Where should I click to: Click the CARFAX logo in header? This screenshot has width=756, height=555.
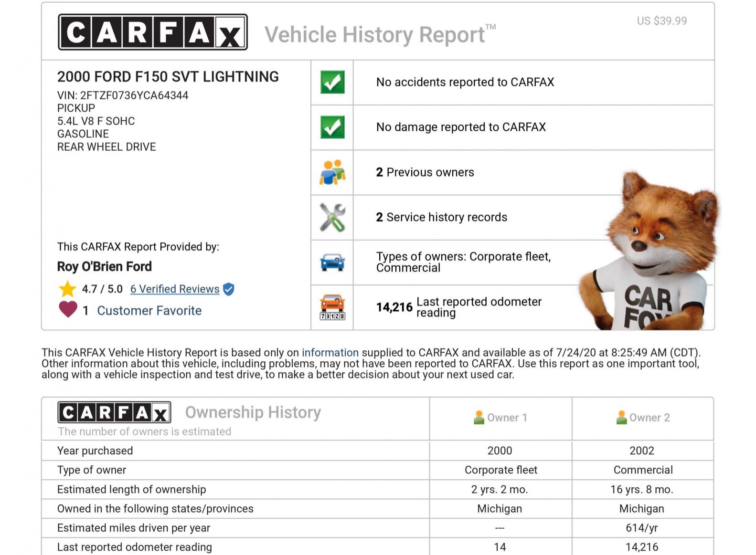tap(153, 32)
